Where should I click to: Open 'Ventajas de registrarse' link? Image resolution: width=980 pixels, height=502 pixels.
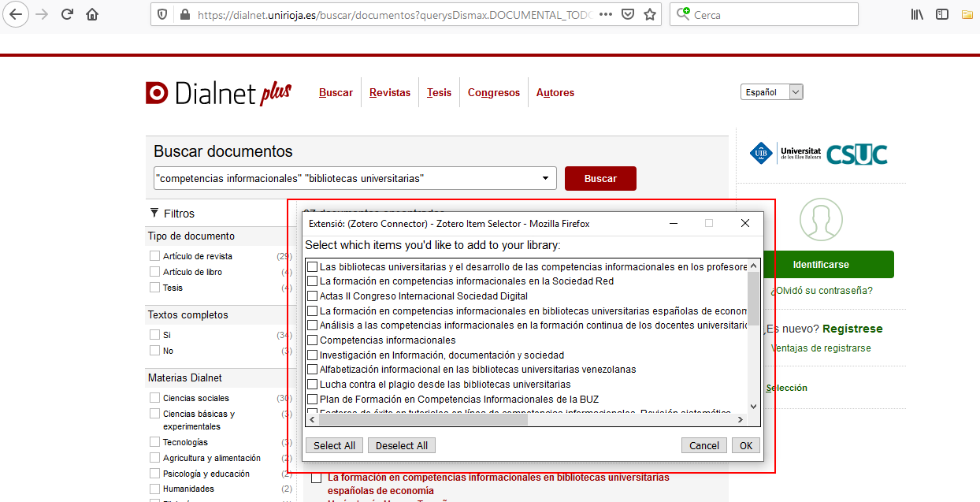(x=821, y=348)
